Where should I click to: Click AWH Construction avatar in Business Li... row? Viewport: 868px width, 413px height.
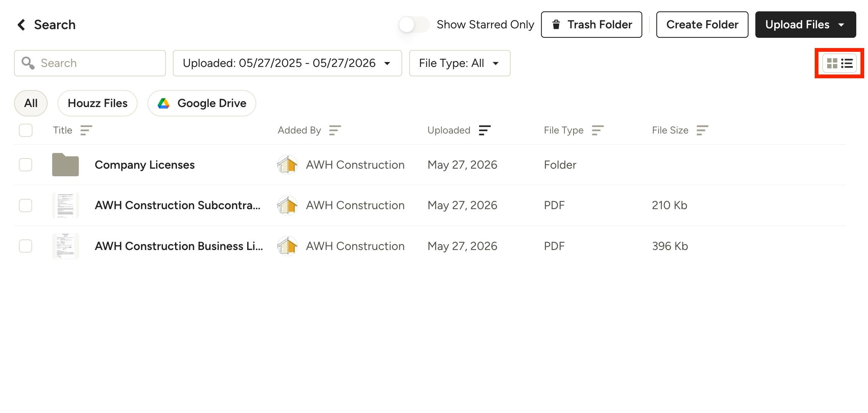click(287, 246)
